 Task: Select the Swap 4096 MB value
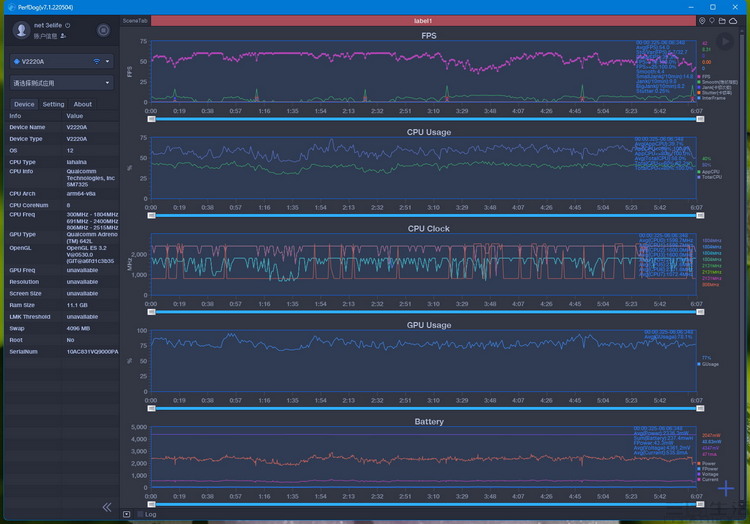(x=78, y=328)
